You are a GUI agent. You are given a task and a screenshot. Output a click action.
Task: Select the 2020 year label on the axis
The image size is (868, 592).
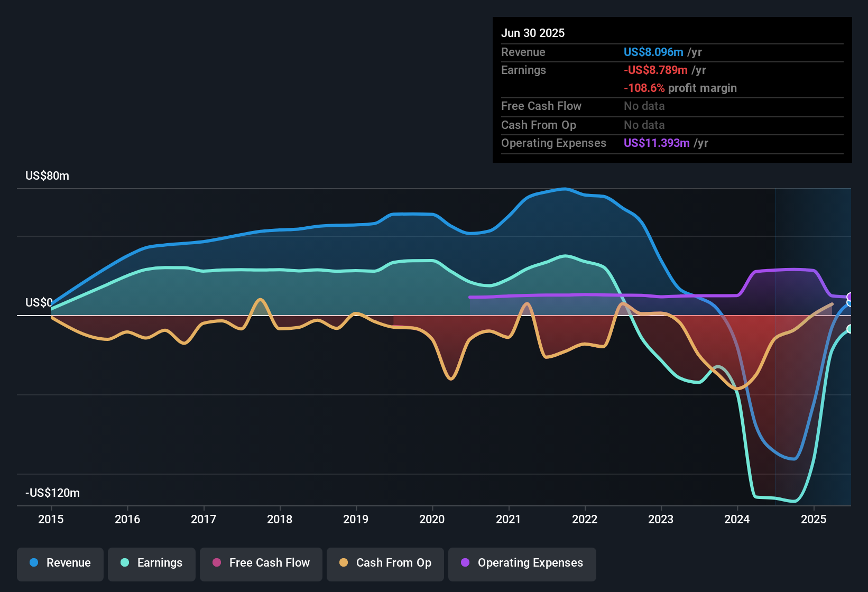pyautogui.click(x=432, y=520)
